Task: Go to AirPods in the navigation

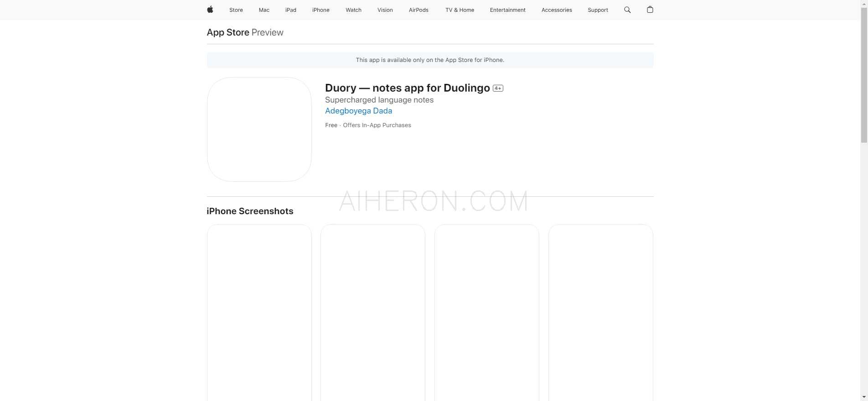Action: 418,10
